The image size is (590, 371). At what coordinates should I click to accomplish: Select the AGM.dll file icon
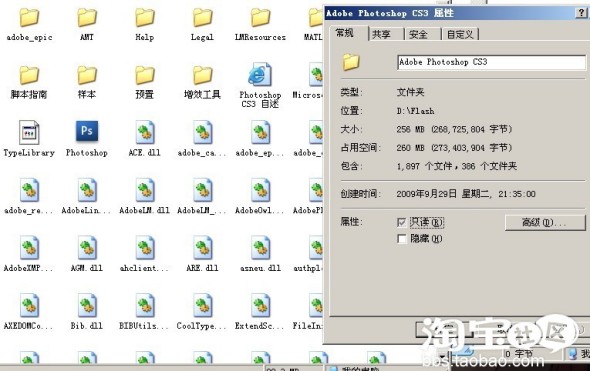(87, 248)
